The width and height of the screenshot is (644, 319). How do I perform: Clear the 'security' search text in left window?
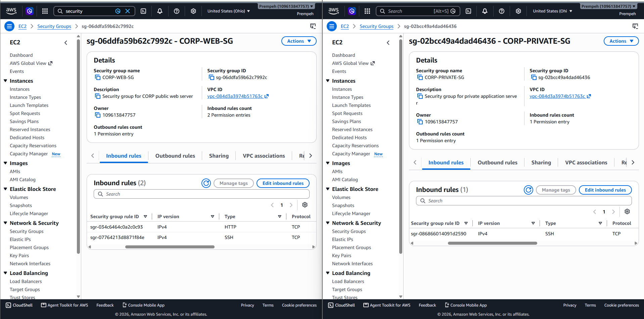[x=128, y=11]
